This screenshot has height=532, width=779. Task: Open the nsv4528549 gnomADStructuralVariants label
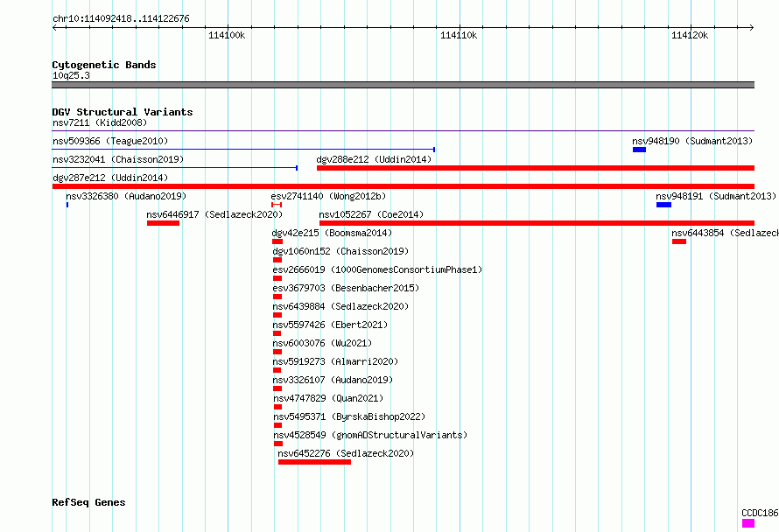[370, 435]
